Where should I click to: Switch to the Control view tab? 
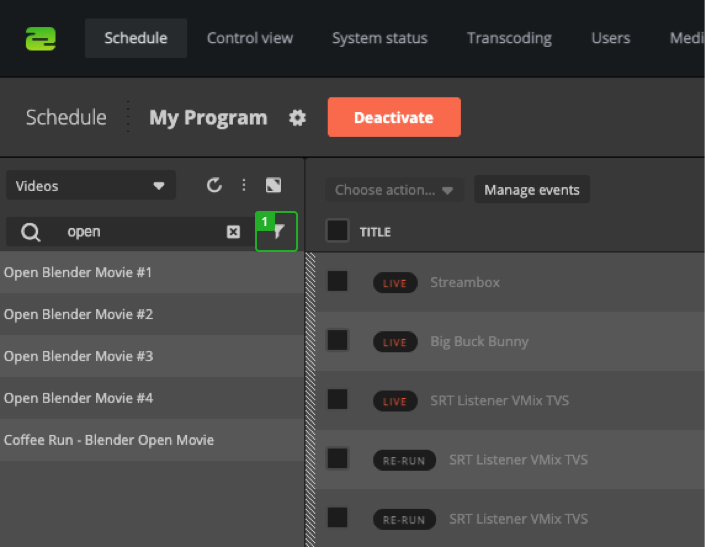[x=250, y=38]
